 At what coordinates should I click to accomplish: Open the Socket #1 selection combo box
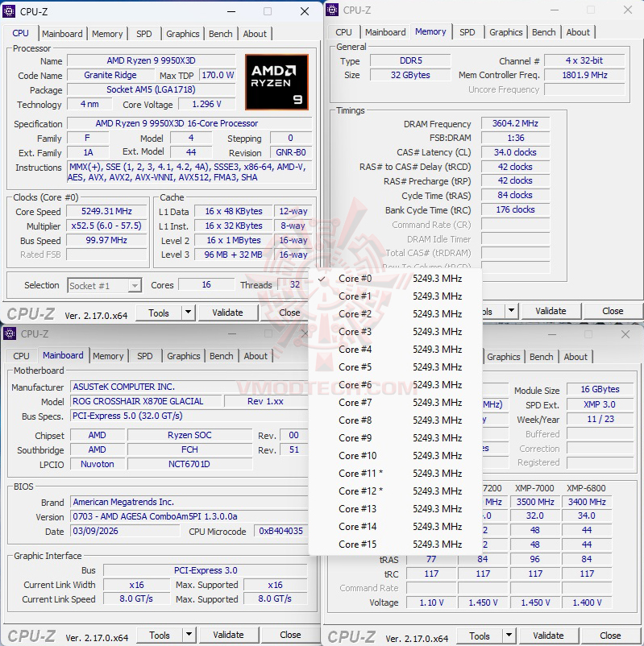click(x=104, y=285)
